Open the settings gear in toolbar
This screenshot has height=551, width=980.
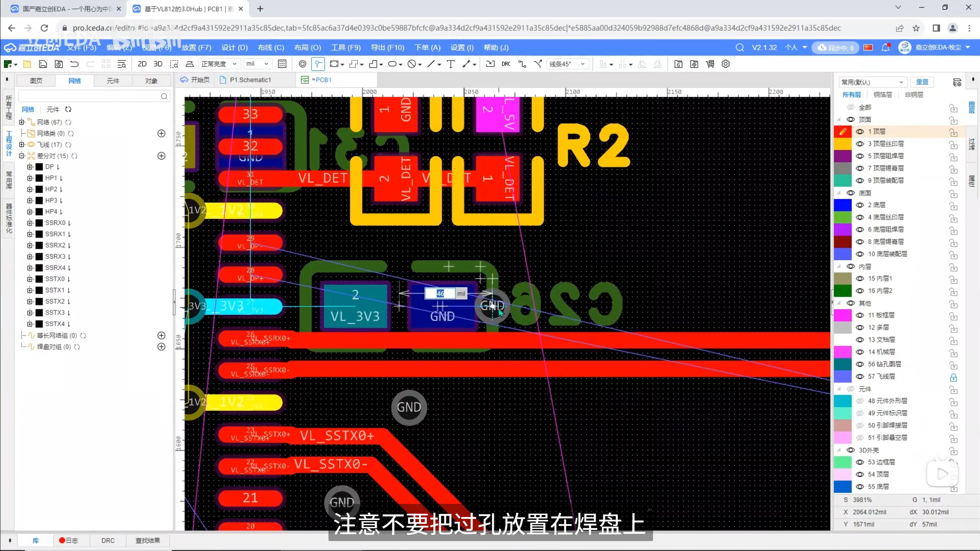[x=725, y=64]
